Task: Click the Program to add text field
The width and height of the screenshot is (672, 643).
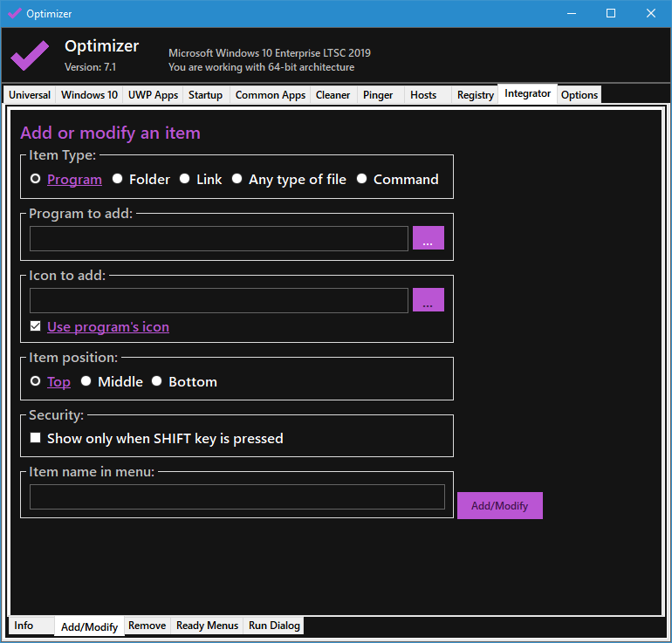Action: coord(218,238)
